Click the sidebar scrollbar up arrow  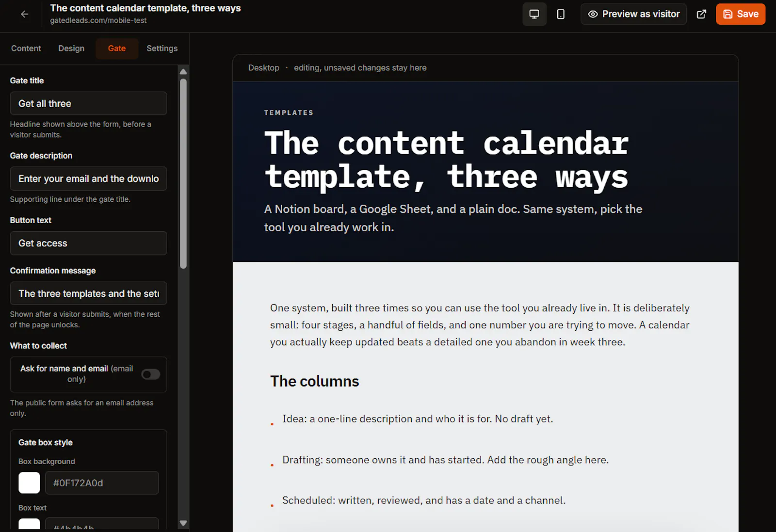pos(183,72)
